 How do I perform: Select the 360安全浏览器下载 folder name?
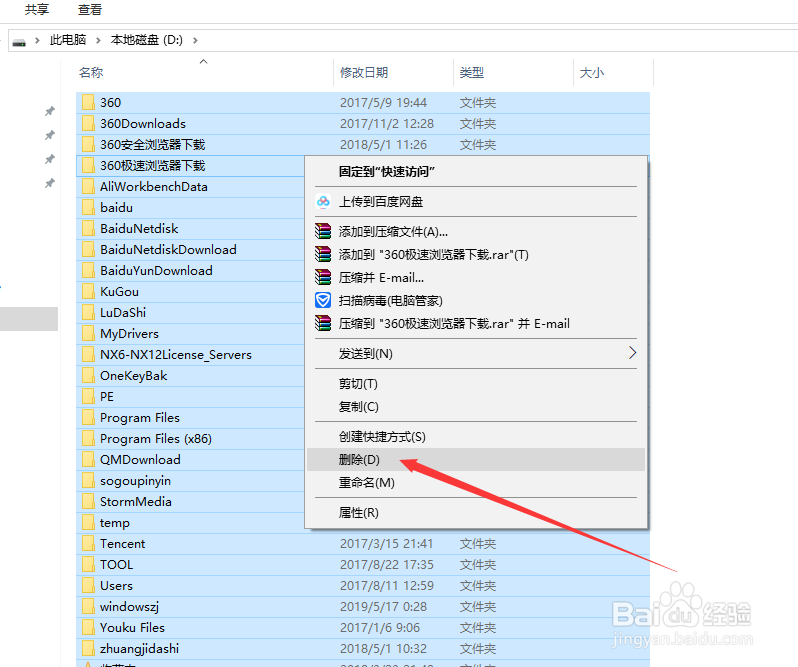[x=152, y=144]
